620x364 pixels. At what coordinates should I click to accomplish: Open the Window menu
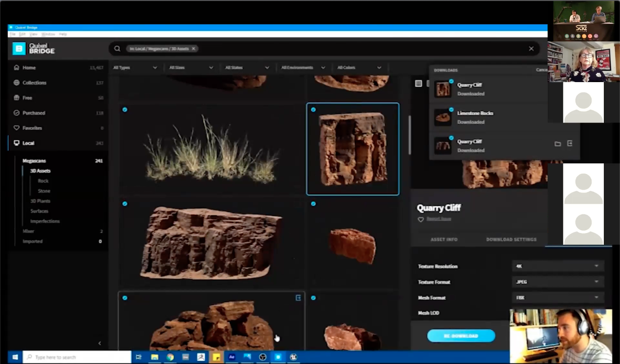coord(48,34)
